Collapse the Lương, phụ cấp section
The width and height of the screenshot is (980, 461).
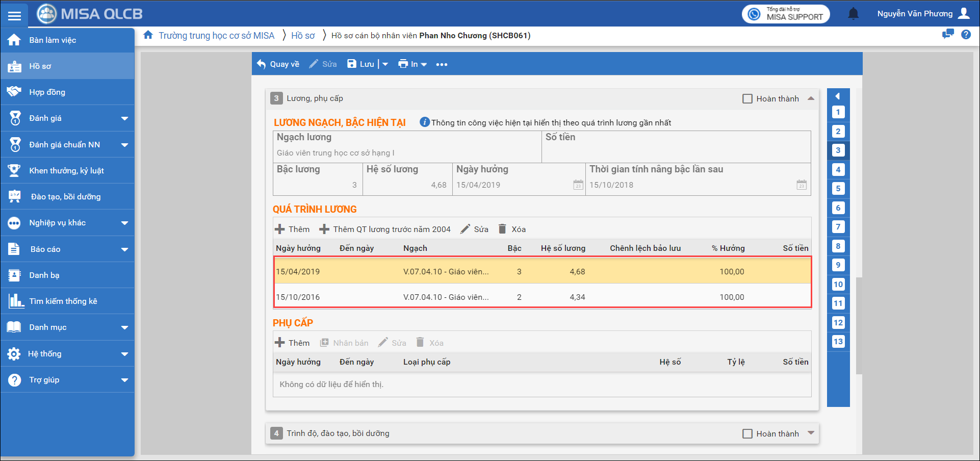pyautogui.click(x=811, y=98)
